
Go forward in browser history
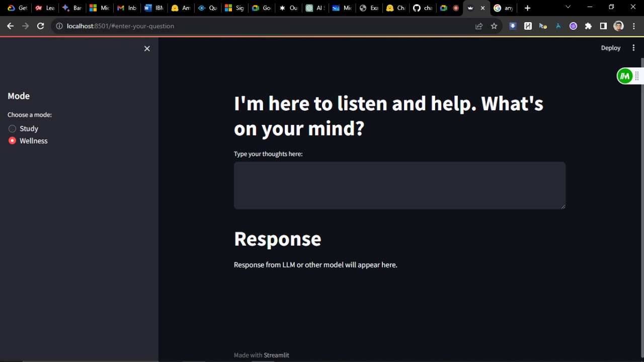point(25,26)
